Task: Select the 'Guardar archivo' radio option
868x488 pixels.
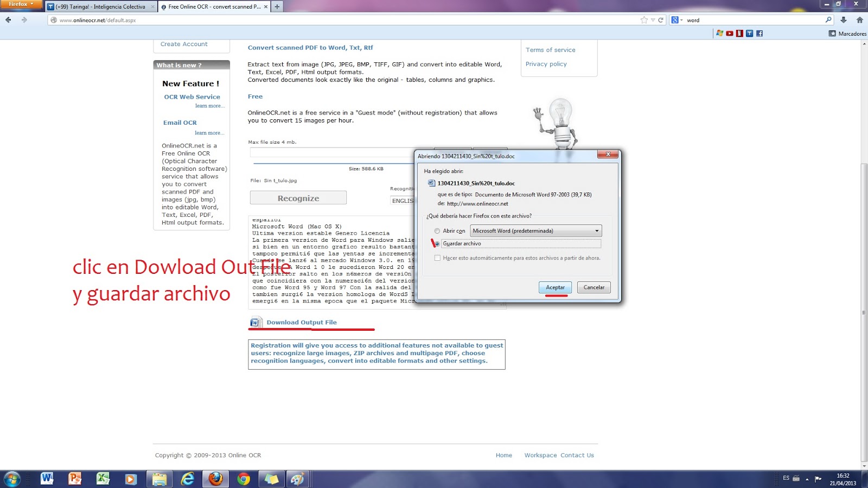Action: click(437, 244)
